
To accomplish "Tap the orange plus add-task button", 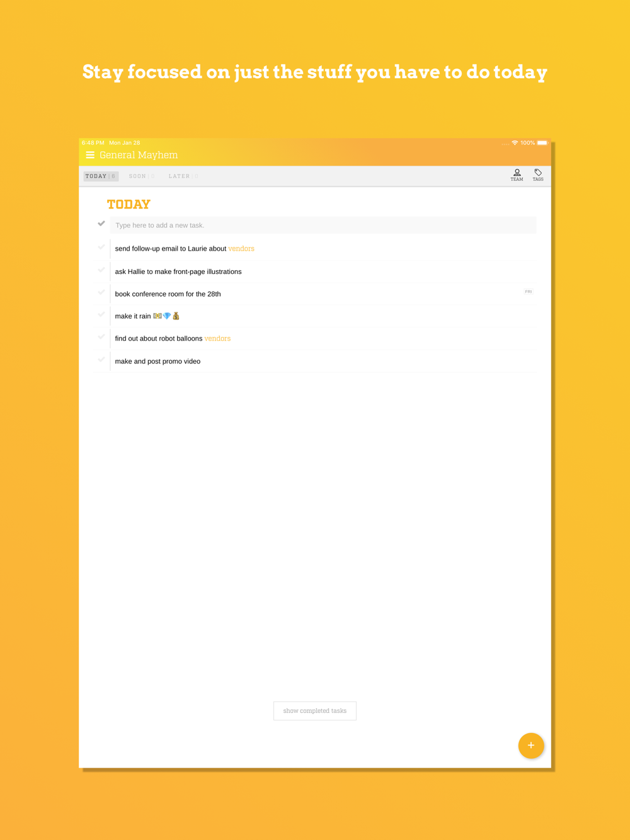I will (x=531, y=745).
